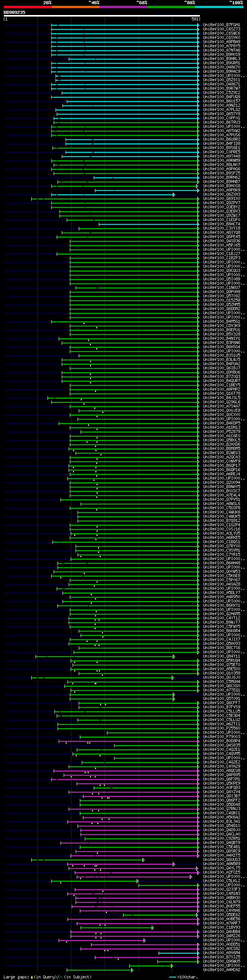Click UniRef100_B4FUQ9 hit name
This screenshot has width=247, height=980.
click(x=222, y=97)
